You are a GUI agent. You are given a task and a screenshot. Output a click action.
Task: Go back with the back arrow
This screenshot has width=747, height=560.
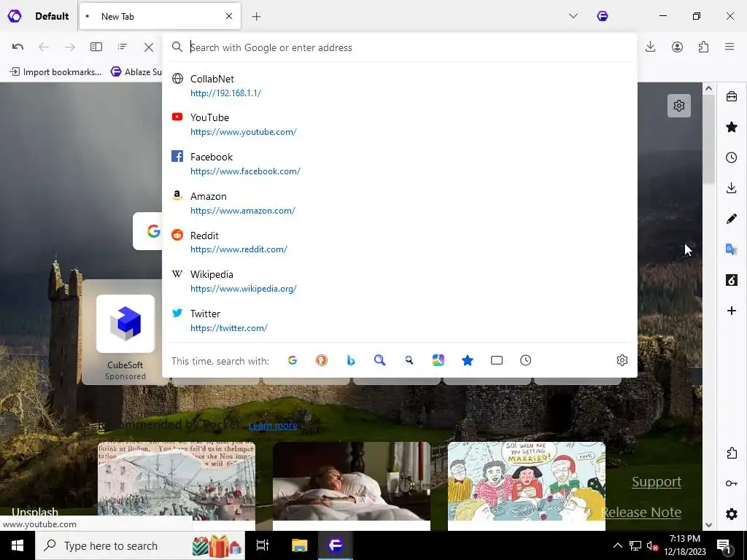pos(43,47)
